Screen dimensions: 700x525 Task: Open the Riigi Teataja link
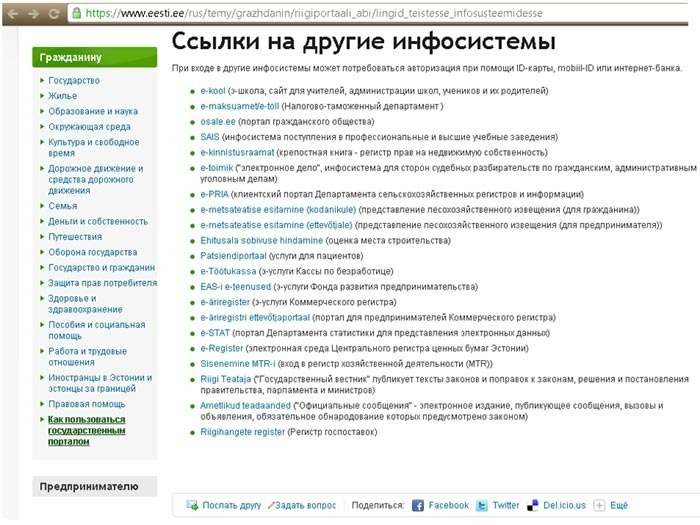[226, 379]
